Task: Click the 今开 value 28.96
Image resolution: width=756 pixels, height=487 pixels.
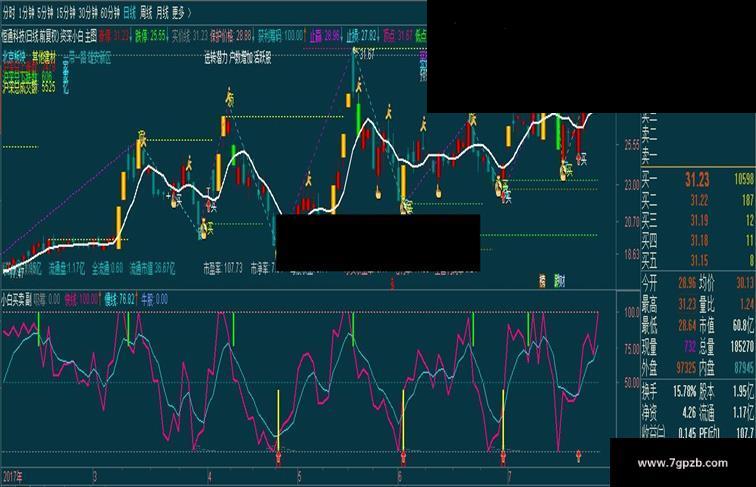Action: pyautogui.click(x=687, y=283)
